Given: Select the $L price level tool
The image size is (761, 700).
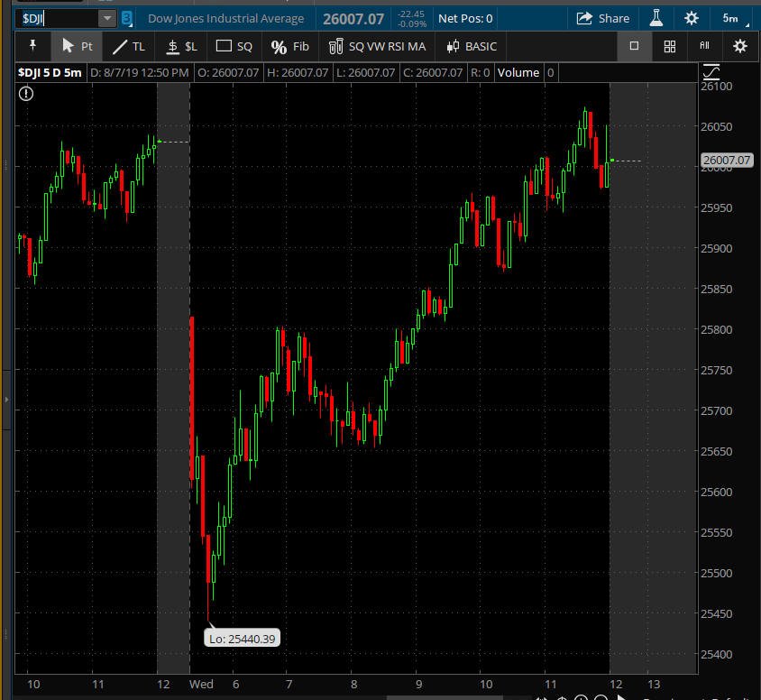Looking at the screenshot, I should [x=182, y=47].
